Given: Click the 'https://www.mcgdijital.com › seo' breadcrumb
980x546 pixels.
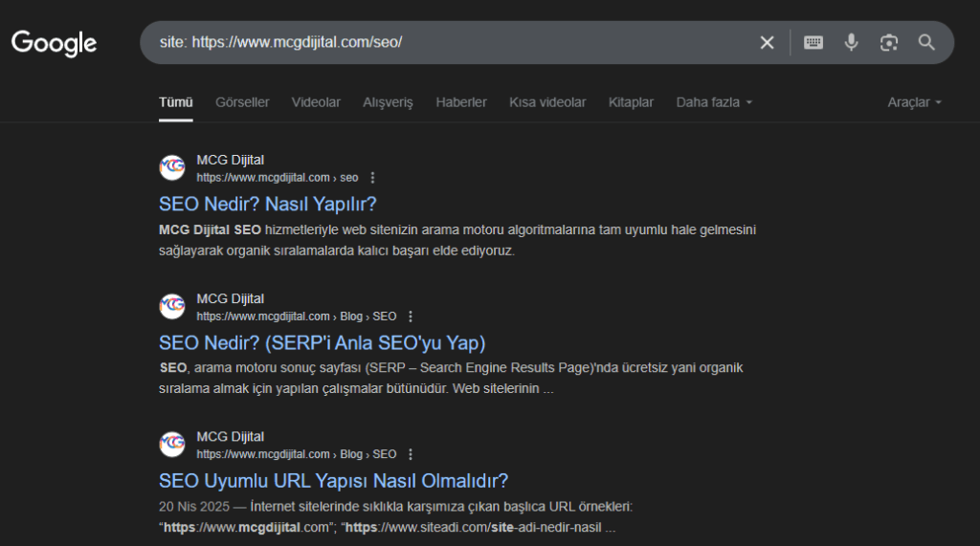Looking at the screenshot, I should [278, 178].
